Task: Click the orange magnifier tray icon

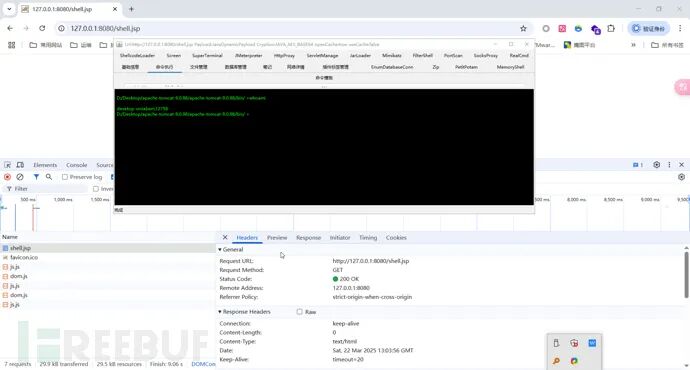Action: tap(556, 361)
